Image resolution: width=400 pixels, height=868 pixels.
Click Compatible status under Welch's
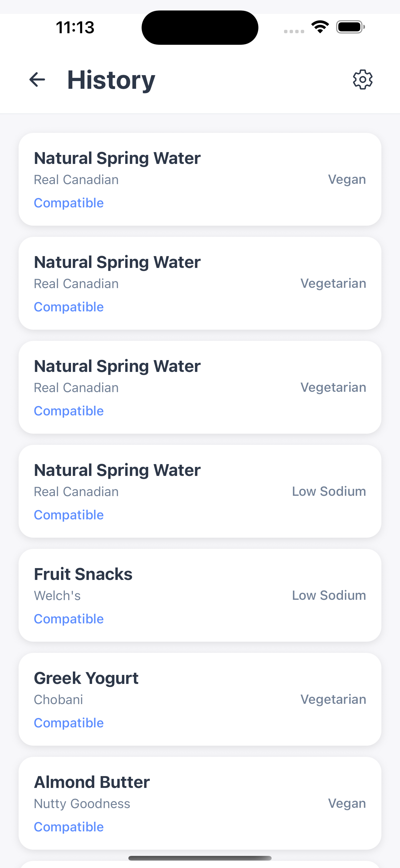[69, 619]
